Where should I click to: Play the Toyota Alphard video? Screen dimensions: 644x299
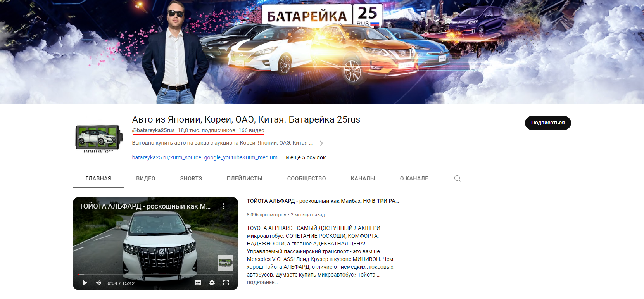click(x=85, y=283)
